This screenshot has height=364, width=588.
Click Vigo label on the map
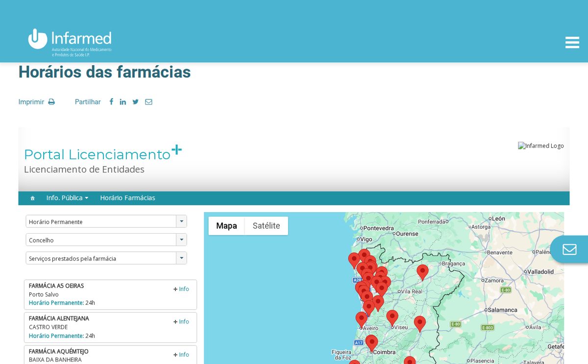click(x=366, y=240)
